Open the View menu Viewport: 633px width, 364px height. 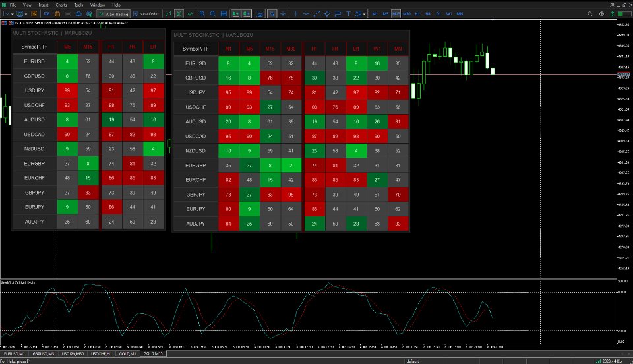[27, 5]
